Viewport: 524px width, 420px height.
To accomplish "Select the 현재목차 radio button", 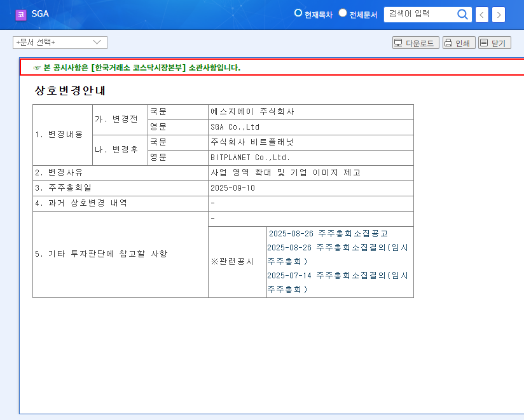I will (298, 13).
